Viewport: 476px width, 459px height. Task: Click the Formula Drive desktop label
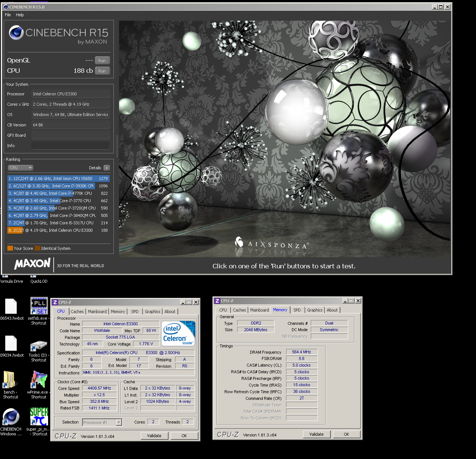tap(11, 281)
